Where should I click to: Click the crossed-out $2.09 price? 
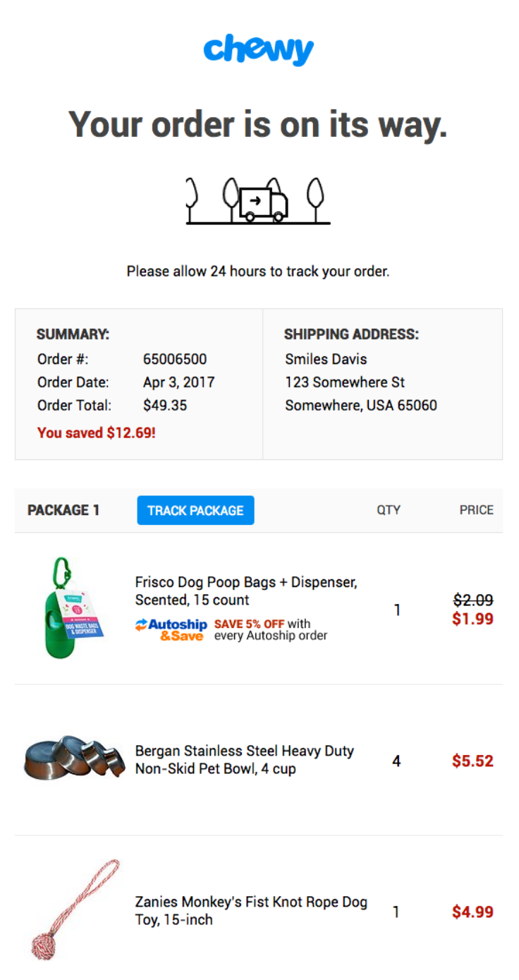point(472,600)
